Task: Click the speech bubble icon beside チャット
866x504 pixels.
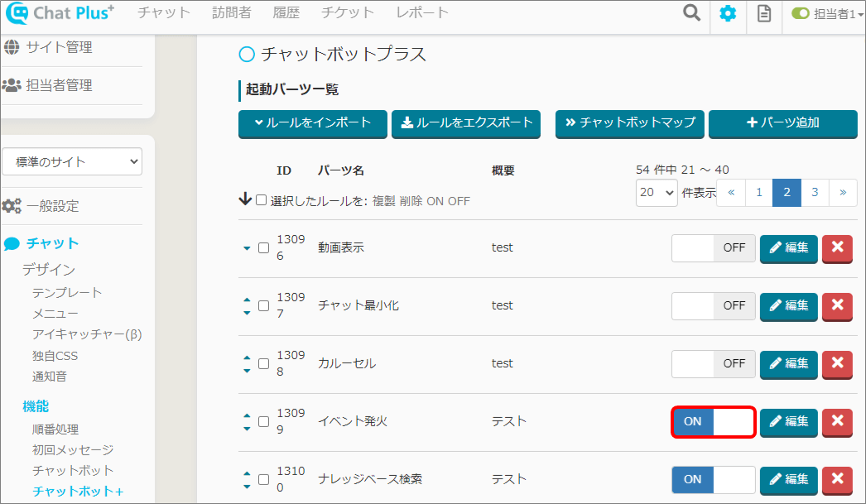Action: click(x=12, y=243)
